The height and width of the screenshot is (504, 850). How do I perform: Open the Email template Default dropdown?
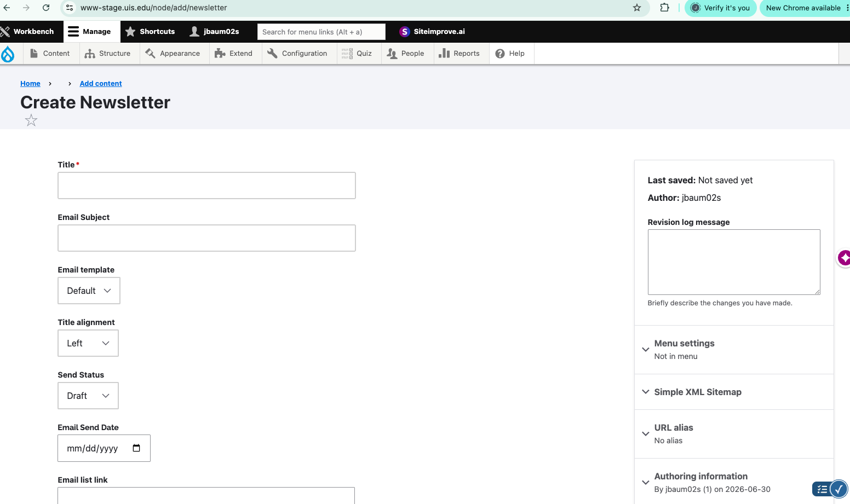click(89, 291)
